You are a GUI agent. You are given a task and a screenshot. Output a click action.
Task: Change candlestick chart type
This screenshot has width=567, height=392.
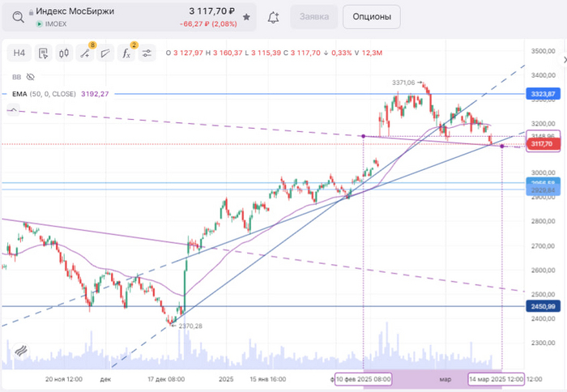coord(65,53)
